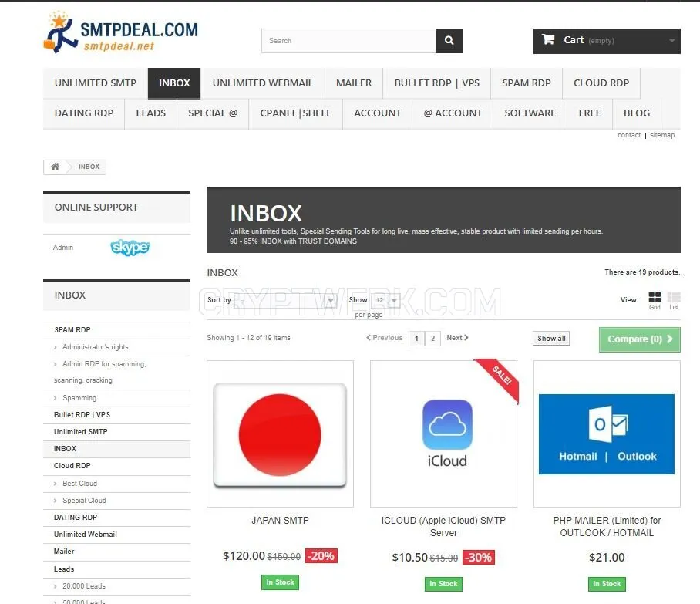
Task: Click PHP MAILER for OUTLOOK/HOTMAIL title
Action: pyautogui.click(x=607, y=527)
